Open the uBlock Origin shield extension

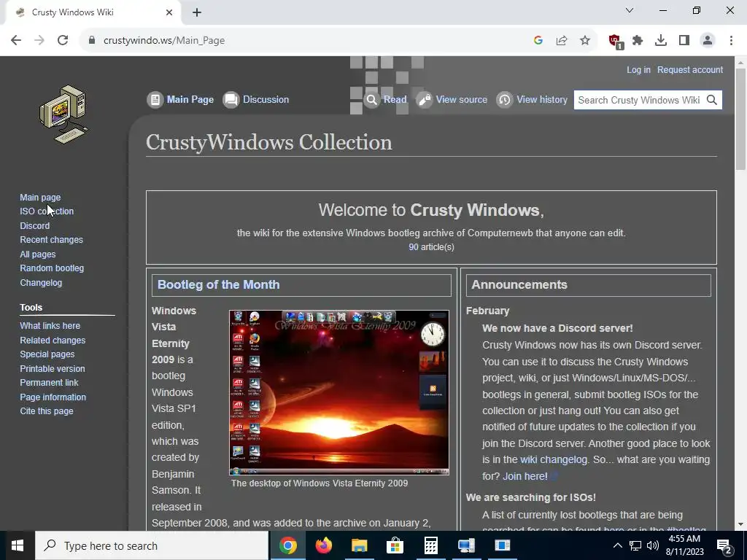click(x=615, y=41)
